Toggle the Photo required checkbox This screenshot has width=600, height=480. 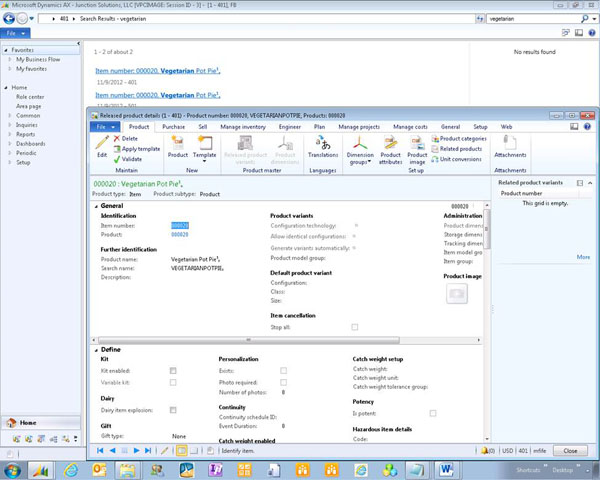(284, 383)
